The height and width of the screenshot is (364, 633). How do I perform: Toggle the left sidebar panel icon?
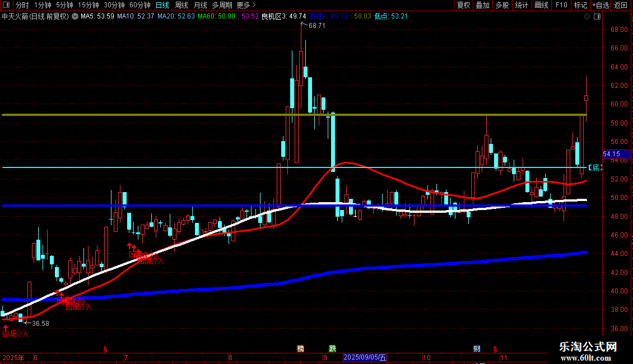[x=6, y=5]
